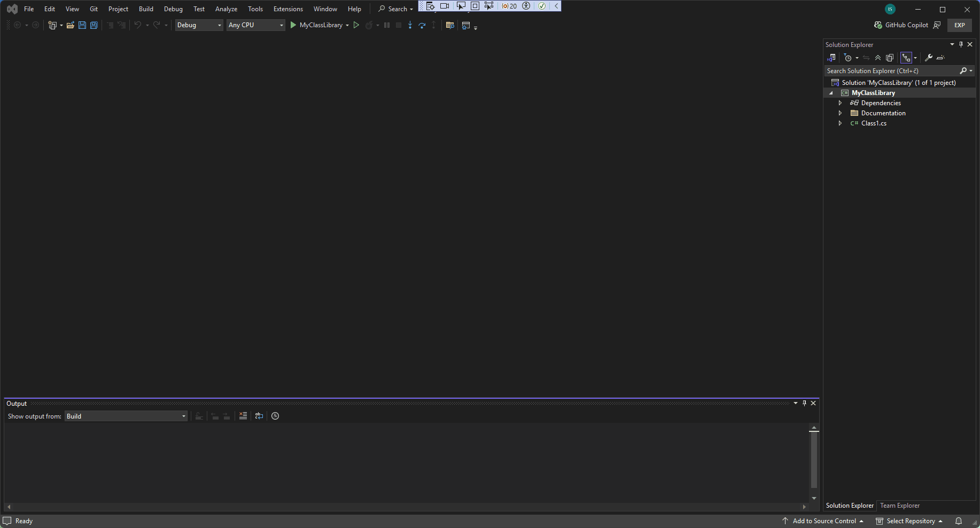This screenshot has height=528, width=980.
Task: Open the Build menu
Action: point(146,9)
